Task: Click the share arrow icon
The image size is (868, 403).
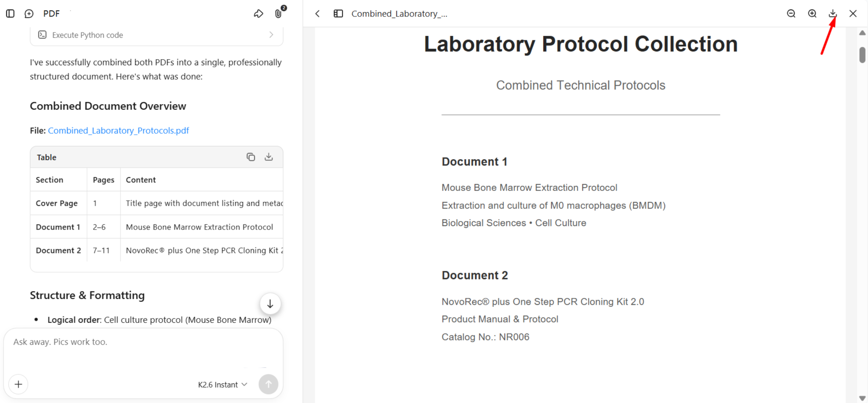Action: 258,13
